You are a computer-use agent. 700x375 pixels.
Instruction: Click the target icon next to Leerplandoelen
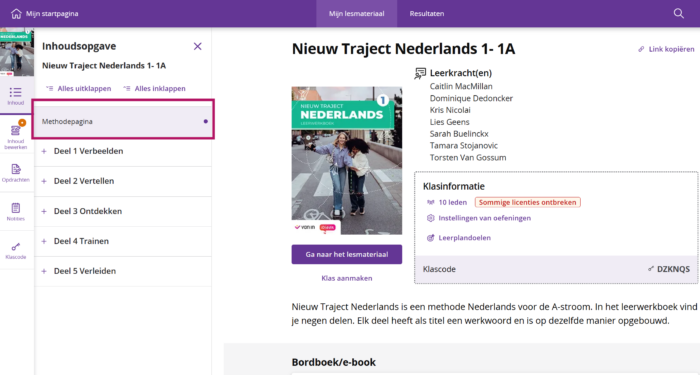click(x=430, y=238)
